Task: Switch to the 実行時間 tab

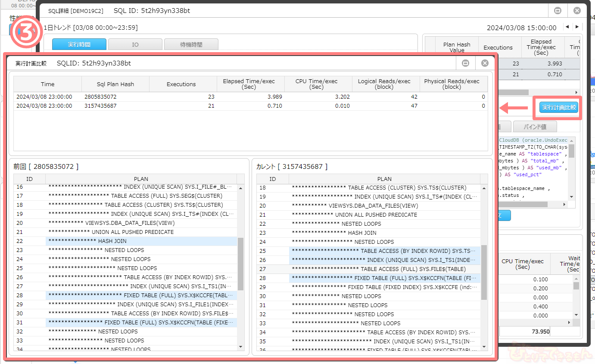Action: coord(79,44)
